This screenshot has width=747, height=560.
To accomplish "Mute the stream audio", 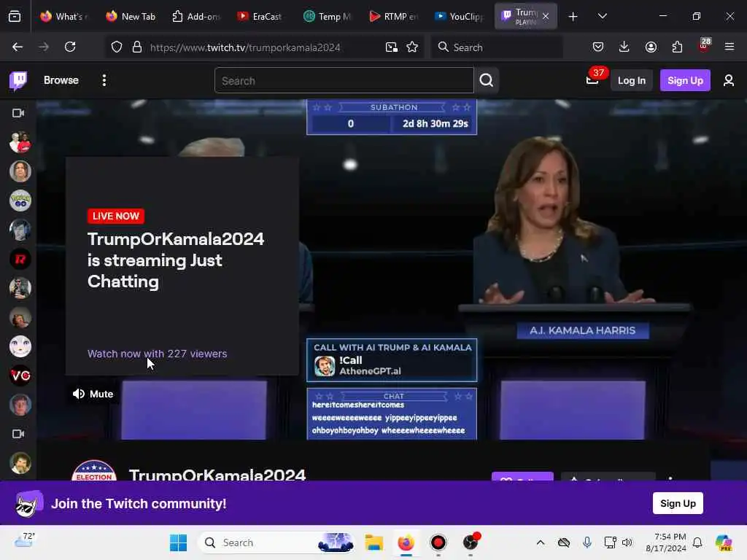I will [x=93, y=394].
